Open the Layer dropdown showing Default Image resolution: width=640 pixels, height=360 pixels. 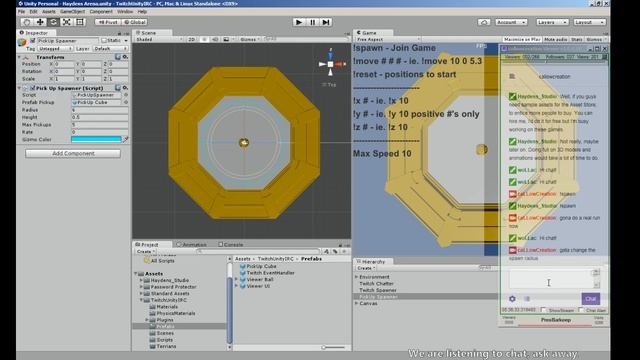coord(110,49)
